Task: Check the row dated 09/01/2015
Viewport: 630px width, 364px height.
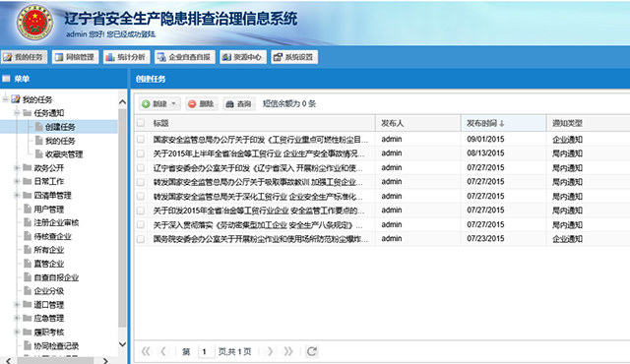Action: coord(141,140)
